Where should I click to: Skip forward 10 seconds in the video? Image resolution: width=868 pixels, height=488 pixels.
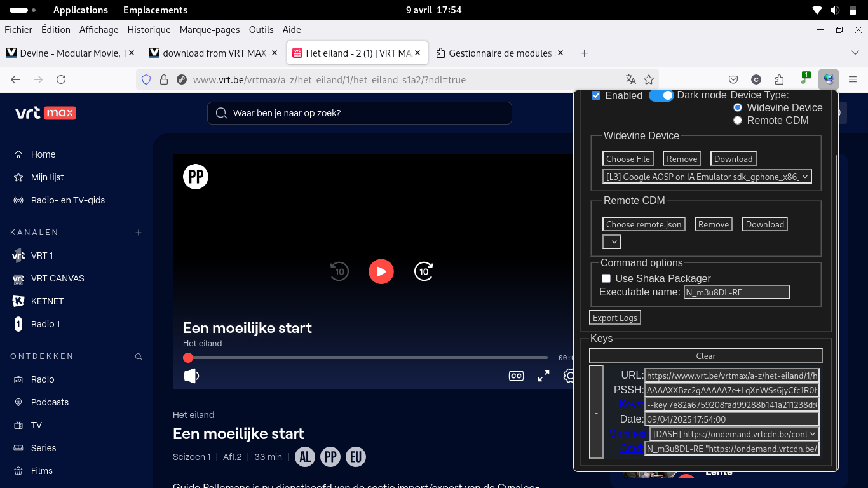coord(424,271)
